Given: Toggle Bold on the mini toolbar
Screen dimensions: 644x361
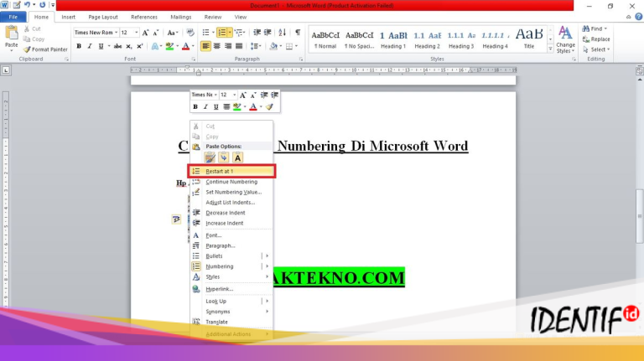Looking at the screenshot, I should click(x=195, y=106).
